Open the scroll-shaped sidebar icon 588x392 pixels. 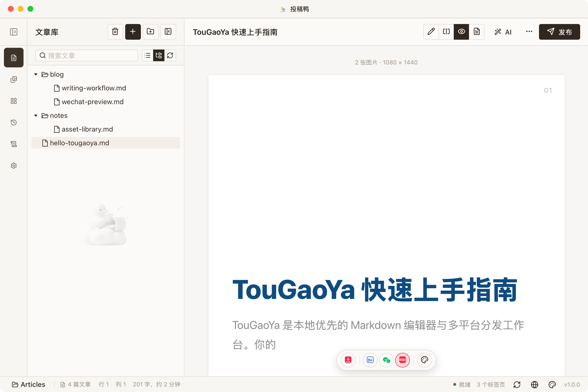(x=13, y=144)
